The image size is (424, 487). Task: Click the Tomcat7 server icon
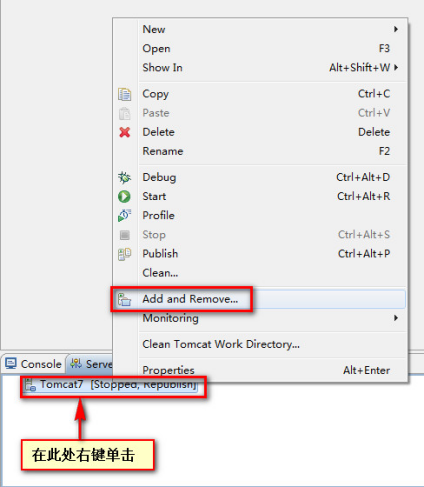click(31, 385)
